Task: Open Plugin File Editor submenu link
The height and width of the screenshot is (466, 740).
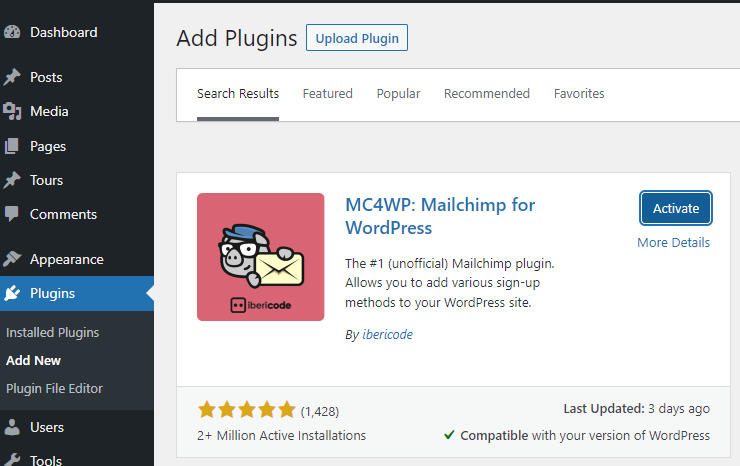Action: pos(54,388)
